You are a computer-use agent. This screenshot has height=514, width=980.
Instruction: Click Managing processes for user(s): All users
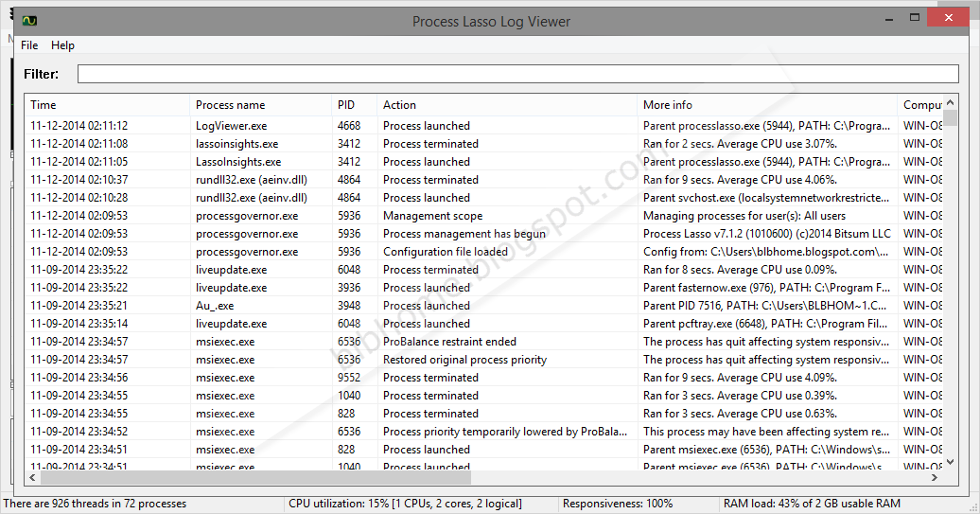744,216
